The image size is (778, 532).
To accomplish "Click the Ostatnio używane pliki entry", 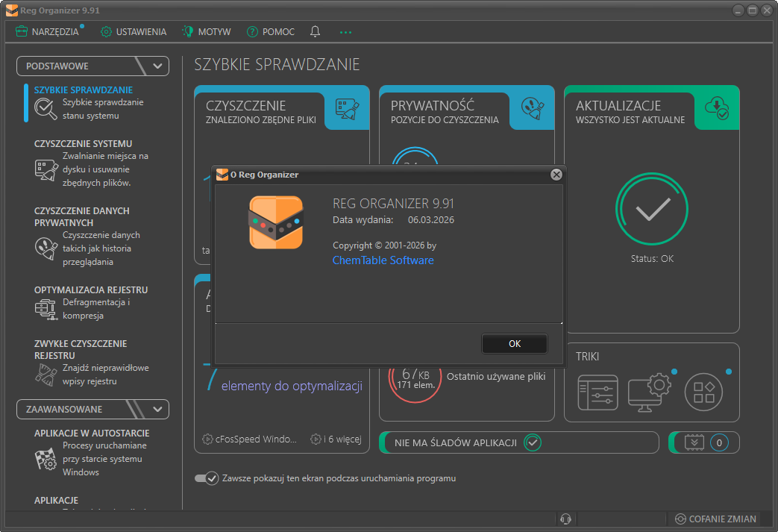I will pyautogui.click(x=496, y=377).
